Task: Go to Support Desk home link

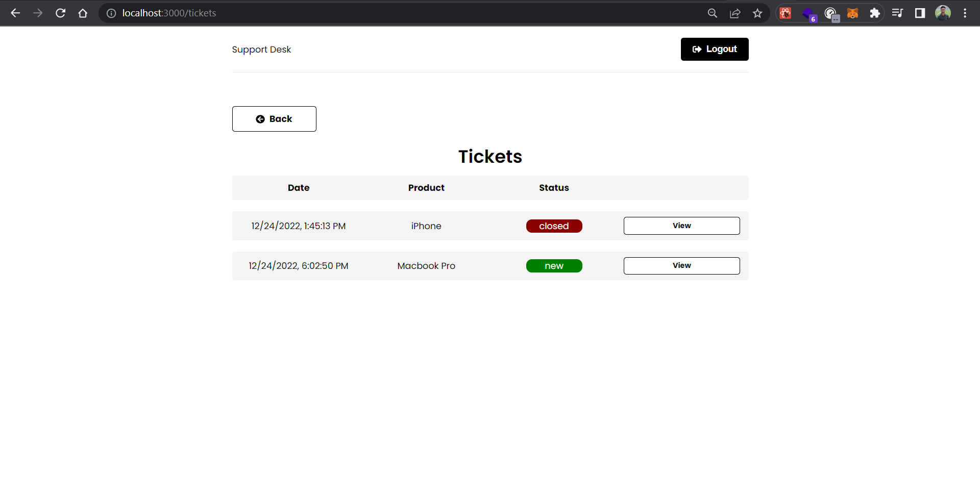Action: (x=261, y=49)
